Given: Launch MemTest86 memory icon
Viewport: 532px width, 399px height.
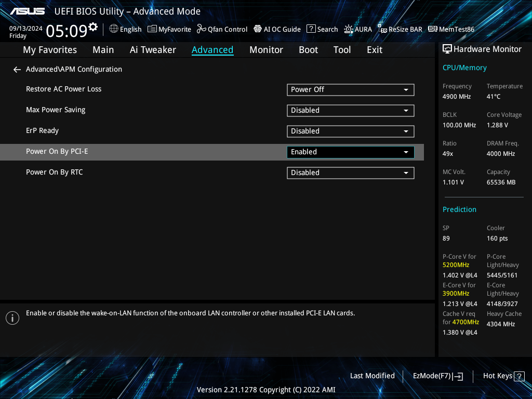Looking at the screenshot, I should pos(433,29).
